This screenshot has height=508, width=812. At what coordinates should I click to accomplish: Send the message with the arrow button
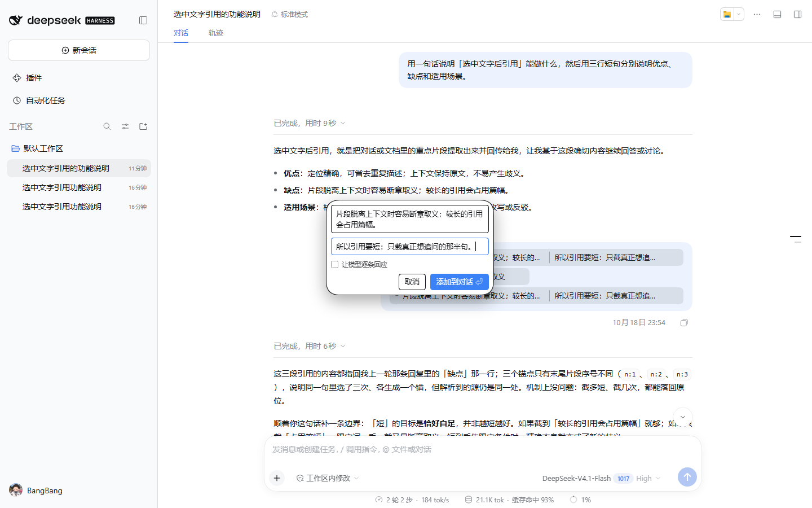coord(687,477)
